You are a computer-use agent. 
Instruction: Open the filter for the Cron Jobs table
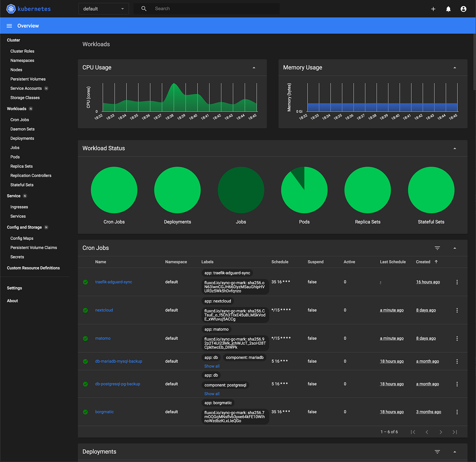437,248
